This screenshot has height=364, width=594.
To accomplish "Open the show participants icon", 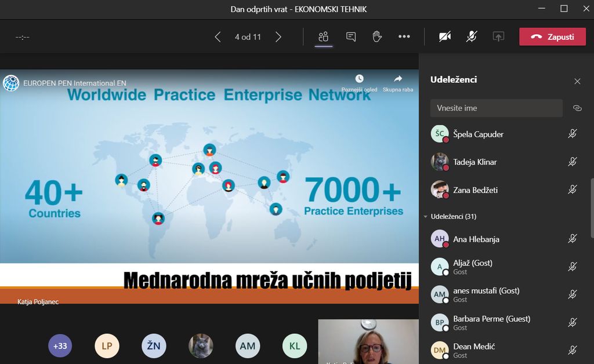I will coord(324,37).
